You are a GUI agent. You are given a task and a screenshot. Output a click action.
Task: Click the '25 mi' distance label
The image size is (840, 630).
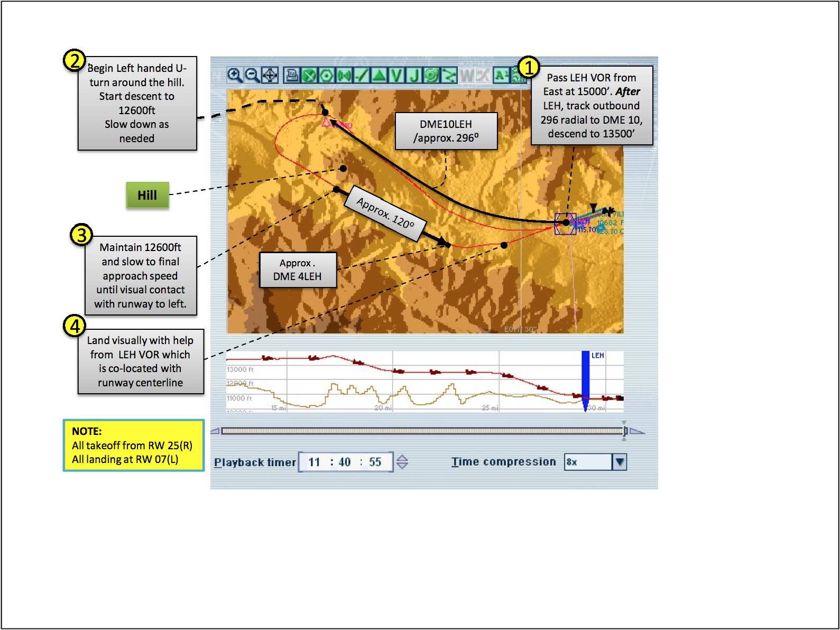pyautogui.click(x=490, y=408)
